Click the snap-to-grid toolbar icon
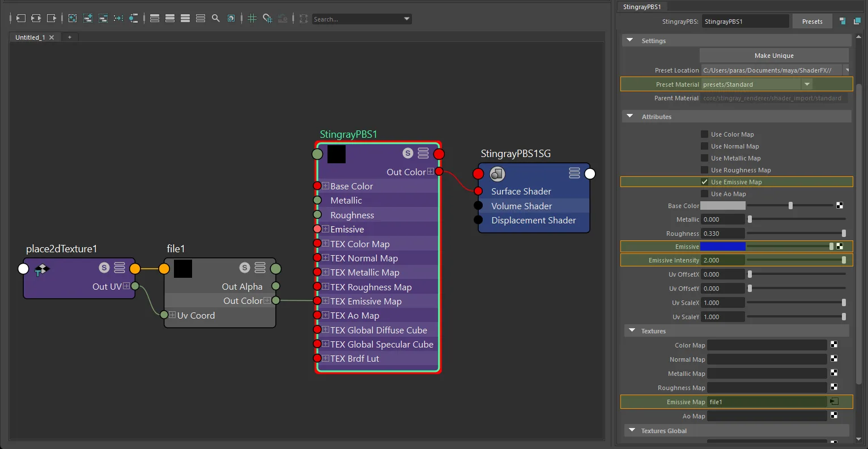The height and width of the screenshot is (449, 868). 267,19
